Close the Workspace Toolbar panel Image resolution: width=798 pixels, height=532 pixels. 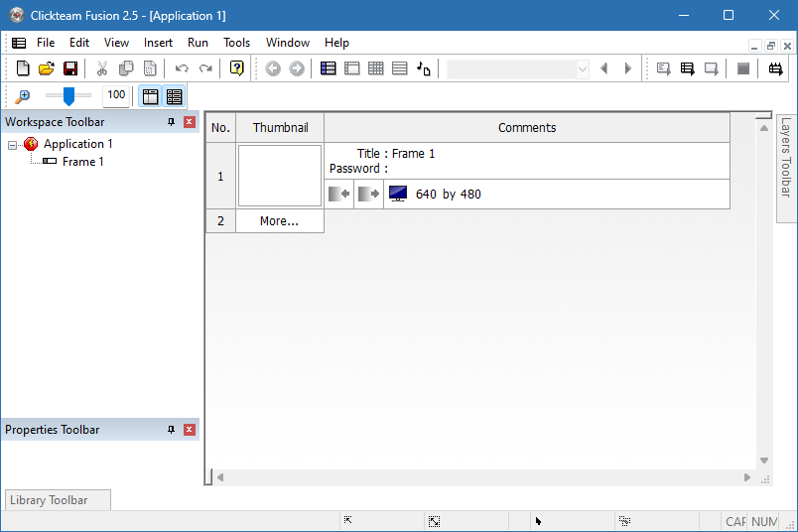click(190, 122)
